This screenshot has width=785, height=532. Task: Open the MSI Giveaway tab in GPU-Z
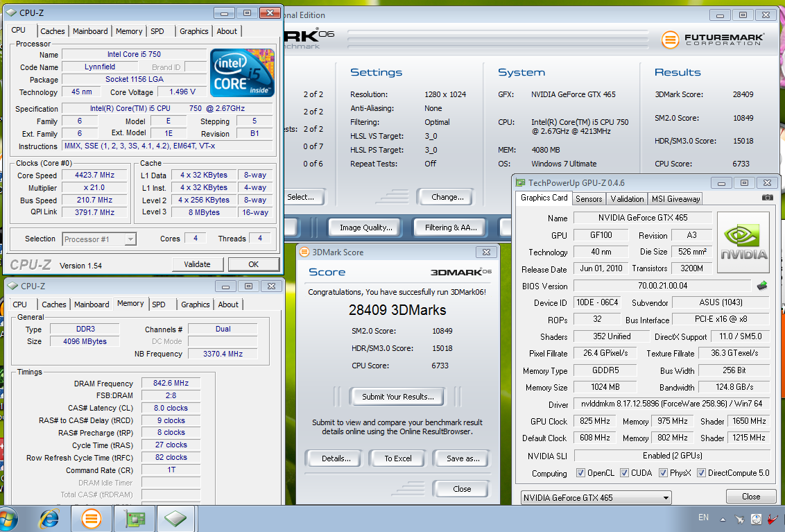tap(675, 199)
